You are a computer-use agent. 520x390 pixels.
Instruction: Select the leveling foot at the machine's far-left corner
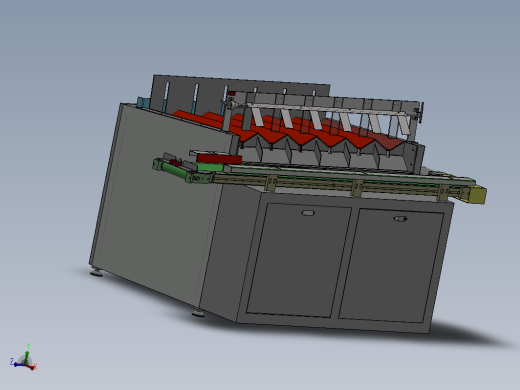pos(97,272)
